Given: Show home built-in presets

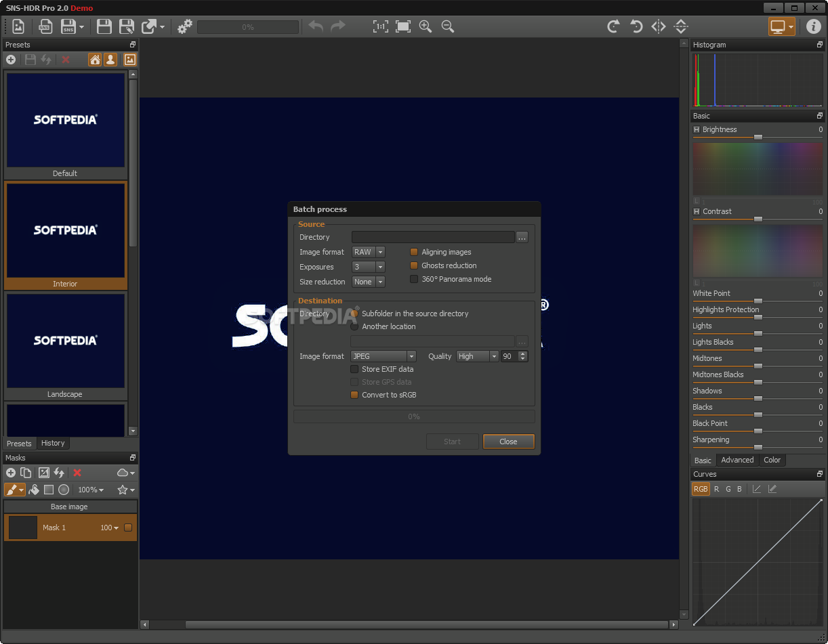Looking at the screenshot, I should (95, 60).
